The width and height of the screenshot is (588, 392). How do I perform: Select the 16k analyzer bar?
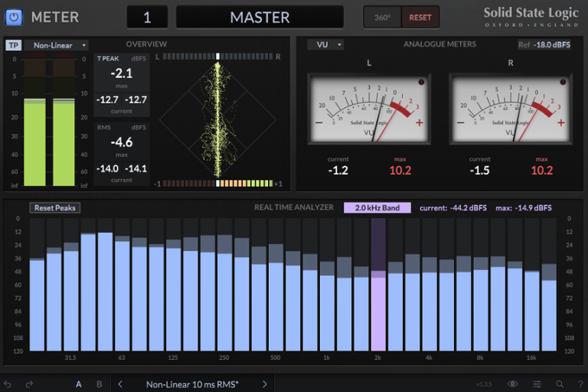click(532, 285)
